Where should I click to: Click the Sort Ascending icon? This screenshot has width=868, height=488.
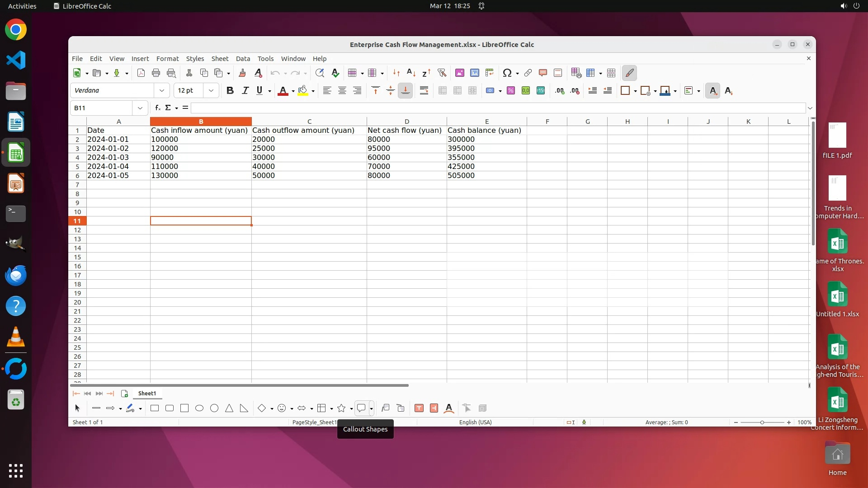click(411, 73)
